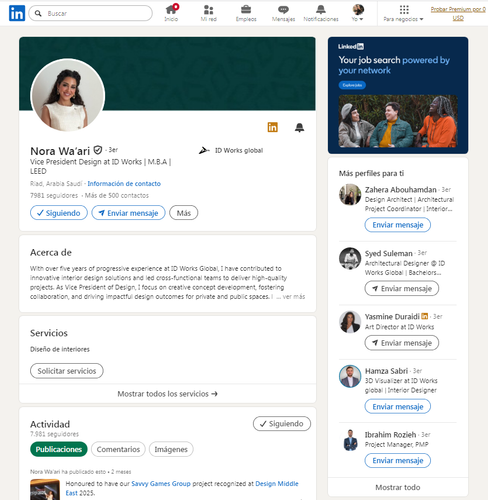Toggle the profile notification bell
Viewport: 488px width, 500px height.
[299, 127]
